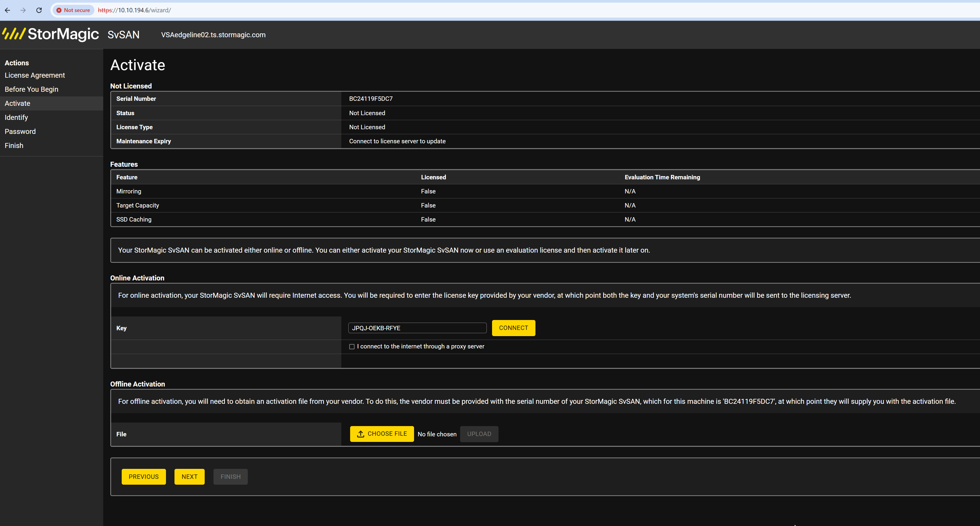Open the Password step
This screenshot has width=980, height=526.
point(20,132)
